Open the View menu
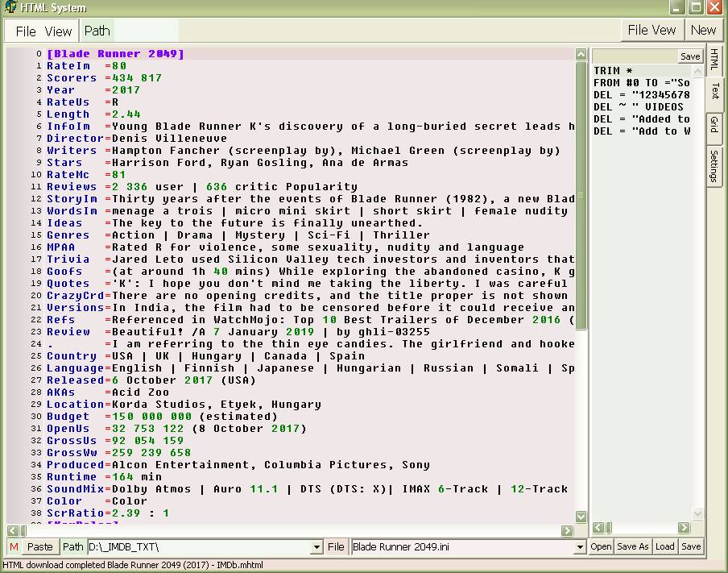This screenshot has height=573, width=728. pos(58,31)
